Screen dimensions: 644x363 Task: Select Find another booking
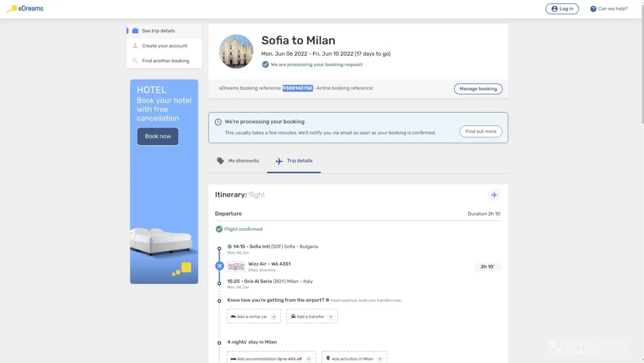click(165, 61)
